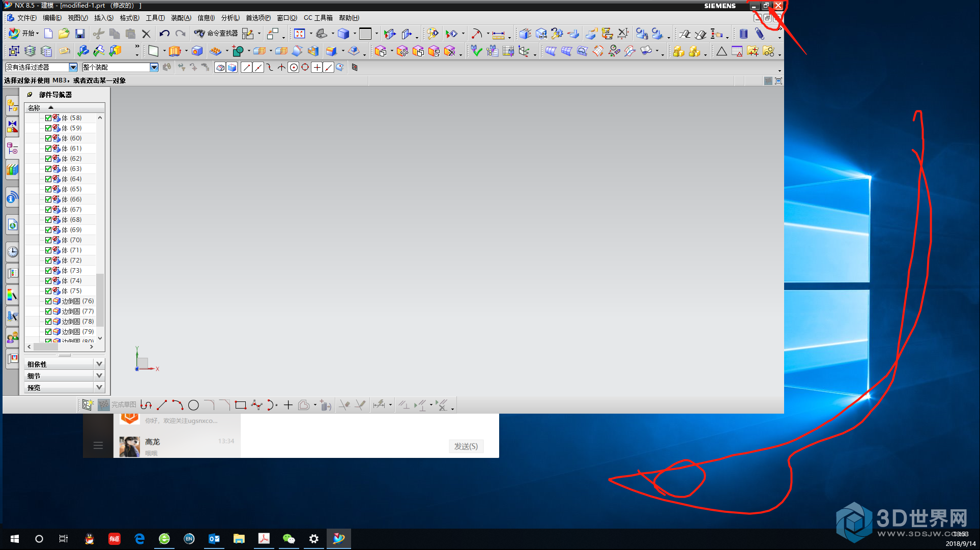Click the shaded cube rendering style icon
This screenshot has width=980, height=550.
(x=343, y=34)
